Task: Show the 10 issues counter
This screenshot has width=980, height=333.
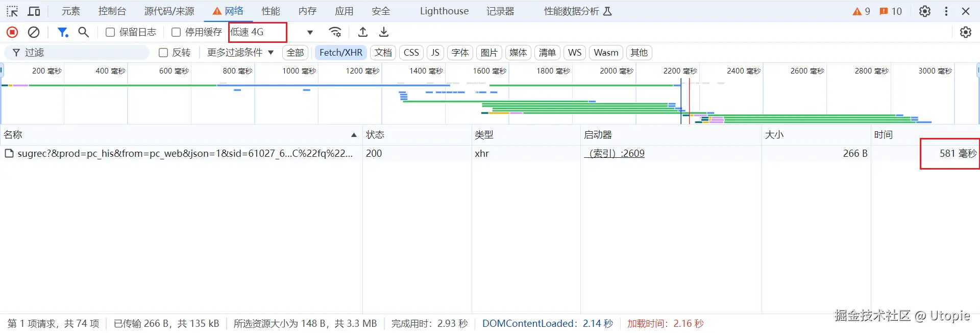Action: [891, 11]
